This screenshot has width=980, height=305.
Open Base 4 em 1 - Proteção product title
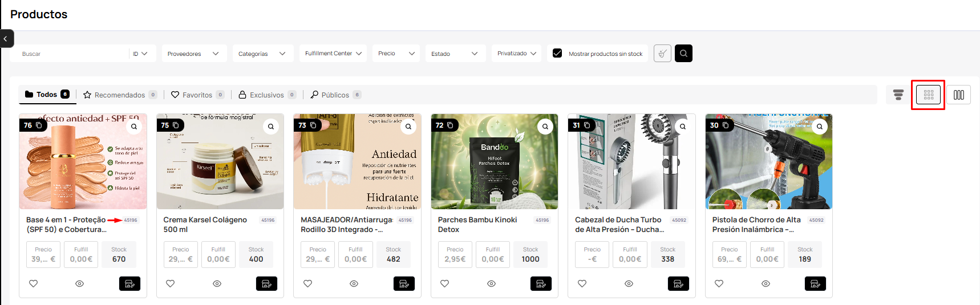coord(66,225)
